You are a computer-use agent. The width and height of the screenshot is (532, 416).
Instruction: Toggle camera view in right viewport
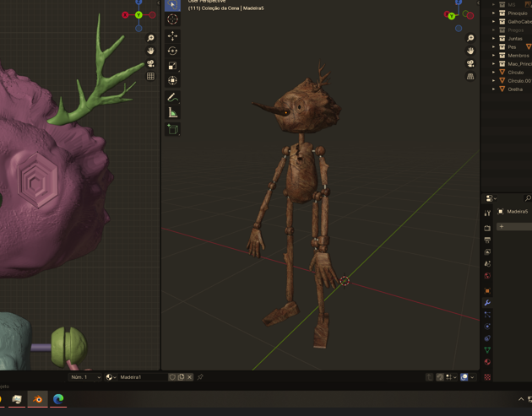470,63
